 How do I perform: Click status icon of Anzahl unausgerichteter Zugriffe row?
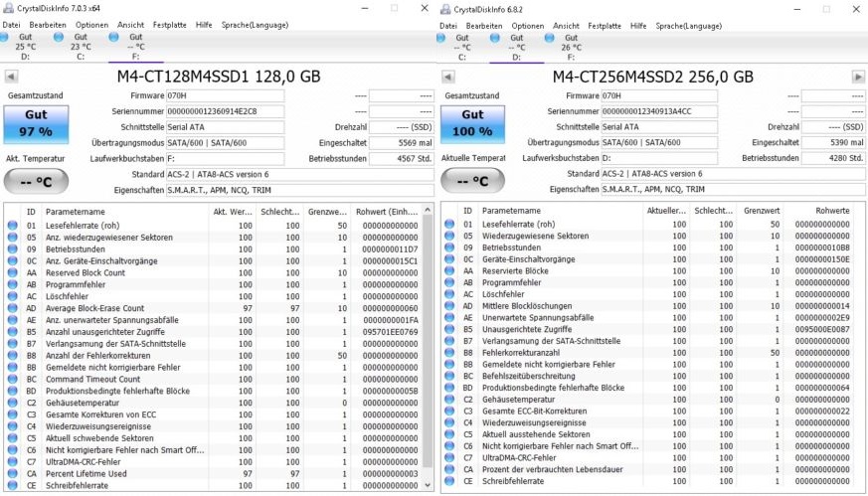[12, 332]
